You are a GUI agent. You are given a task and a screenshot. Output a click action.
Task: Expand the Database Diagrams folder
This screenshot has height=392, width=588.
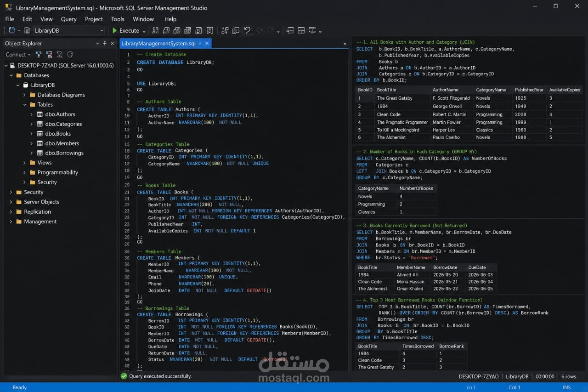(x=24, y=95)
